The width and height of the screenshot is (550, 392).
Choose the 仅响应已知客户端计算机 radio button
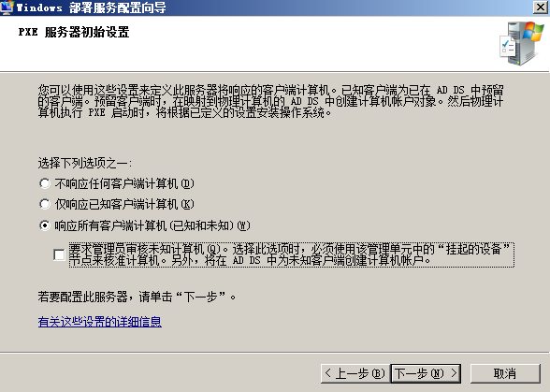[45, 204]
